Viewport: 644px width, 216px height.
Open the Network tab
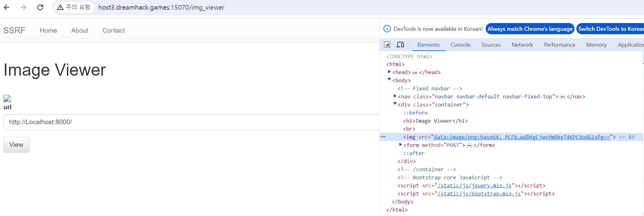(x=522, y=45)
